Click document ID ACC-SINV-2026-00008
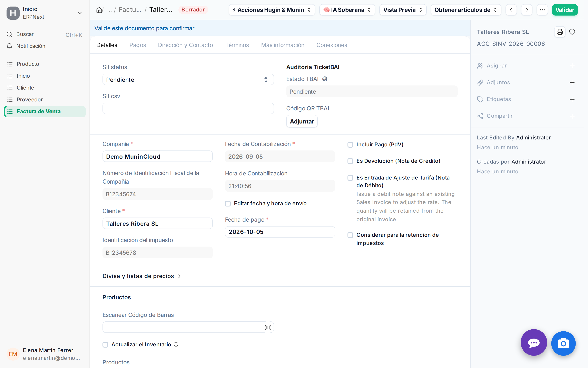This screenshot has height=368, width=588. pyautogui.click(x=511, y=44)
